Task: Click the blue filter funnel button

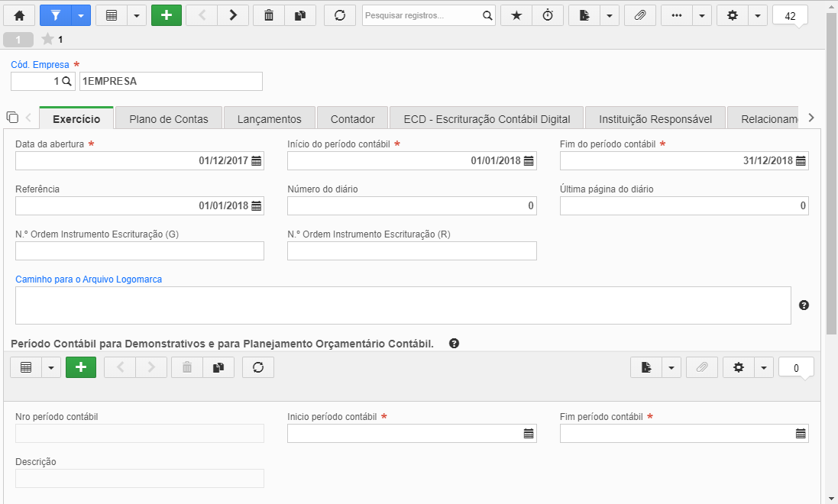Action: click(x=56, y=15)
